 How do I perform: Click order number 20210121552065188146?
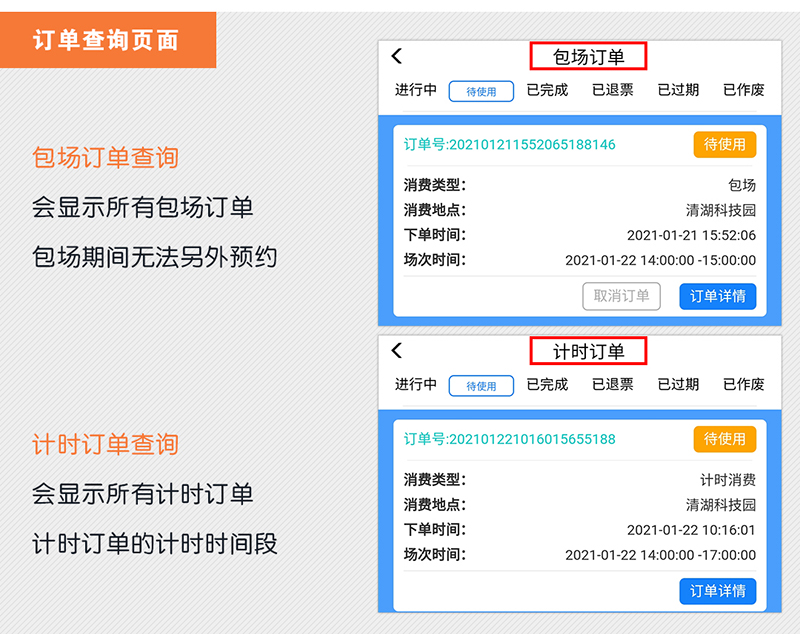pyautogui.click(x=510, y=145)
